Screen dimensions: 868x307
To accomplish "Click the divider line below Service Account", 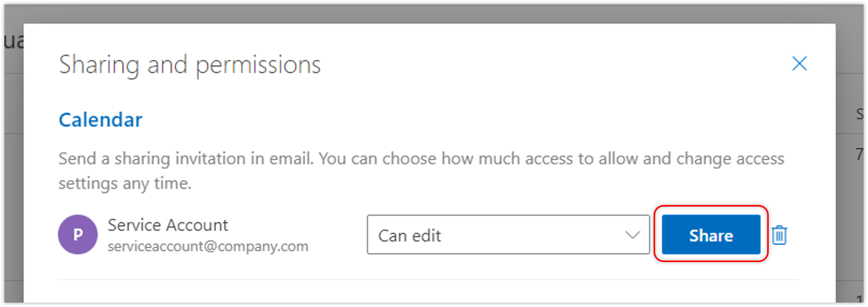I will click(x=428, y=279).
